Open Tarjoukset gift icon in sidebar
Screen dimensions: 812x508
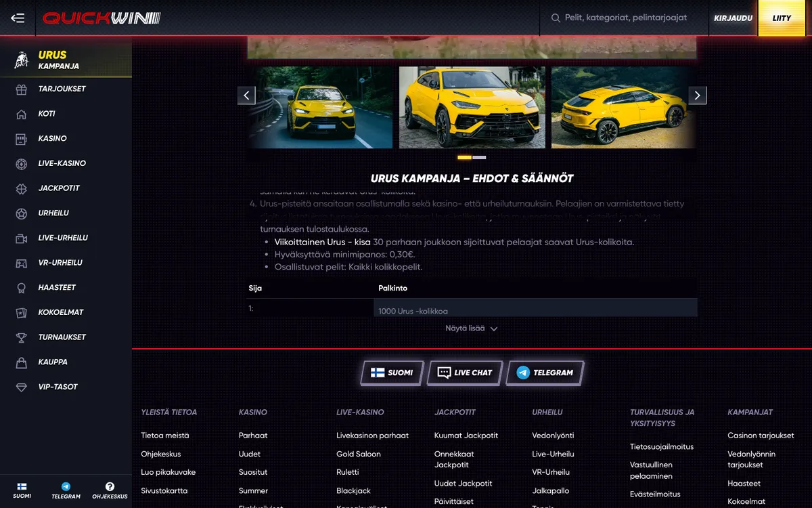[22, 89]
